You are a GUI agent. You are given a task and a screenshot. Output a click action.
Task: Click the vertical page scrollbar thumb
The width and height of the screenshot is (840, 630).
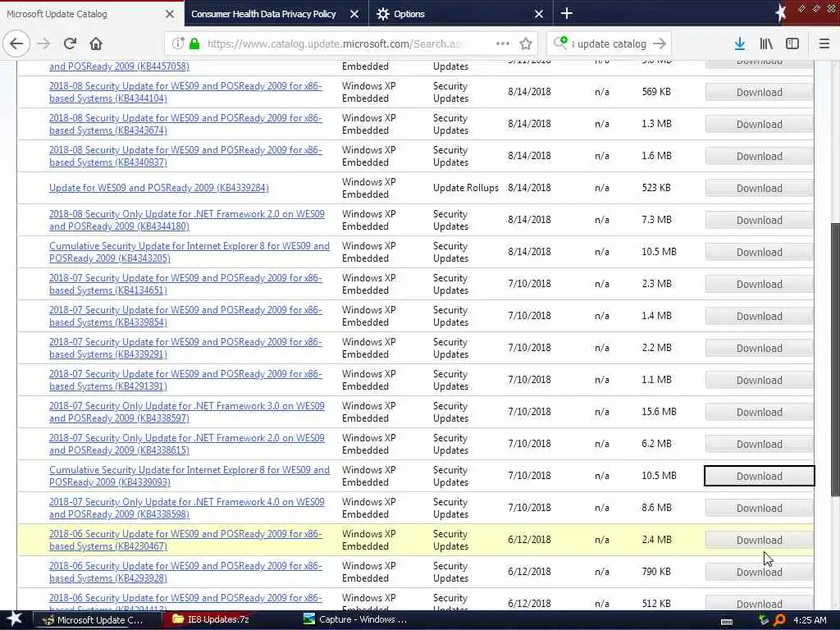click(835, 359)
